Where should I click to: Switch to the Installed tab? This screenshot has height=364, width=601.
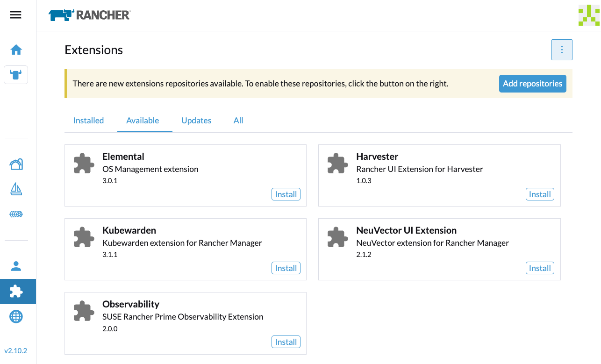pyautogui.click(x=88, y=120)
